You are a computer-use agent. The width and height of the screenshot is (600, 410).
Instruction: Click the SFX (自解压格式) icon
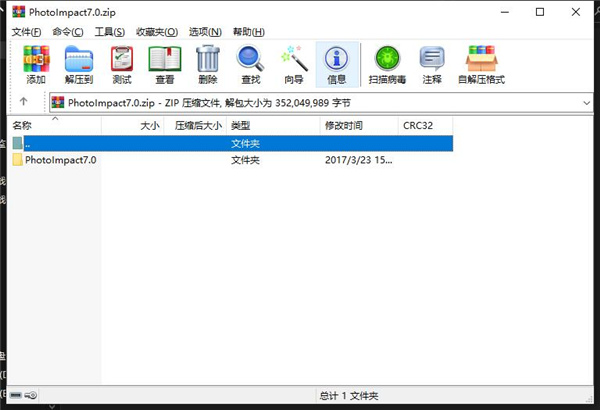click(481, 65)
